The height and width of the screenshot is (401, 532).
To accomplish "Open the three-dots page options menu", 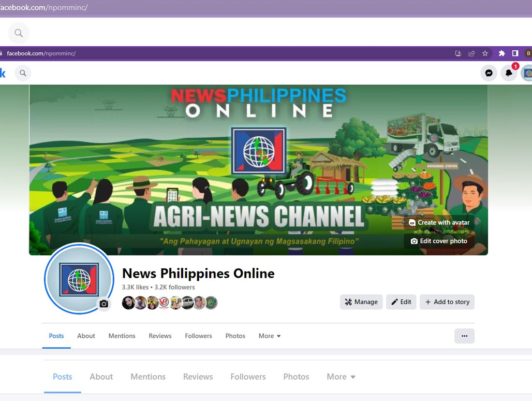I will coord(464,336).
